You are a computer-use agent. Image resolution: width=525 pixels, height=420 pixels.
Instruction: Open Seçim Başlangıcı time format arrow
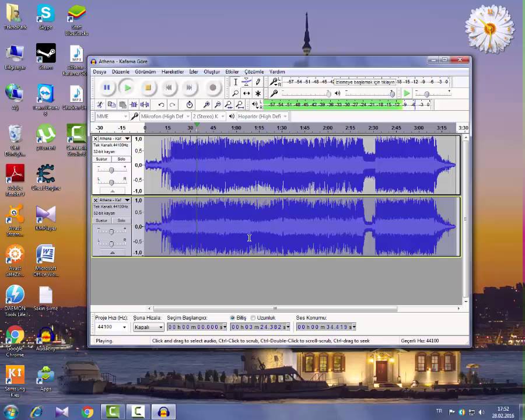click(x=225, y=327)
